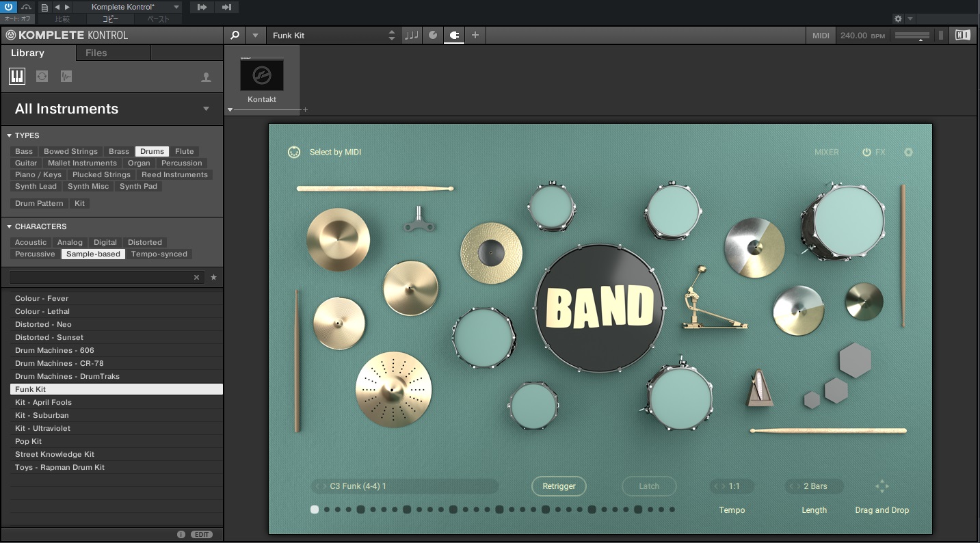Viewport: 980px width, 543px height.
Task: Open the Perform panel notes icon
Action: point(411,36)
